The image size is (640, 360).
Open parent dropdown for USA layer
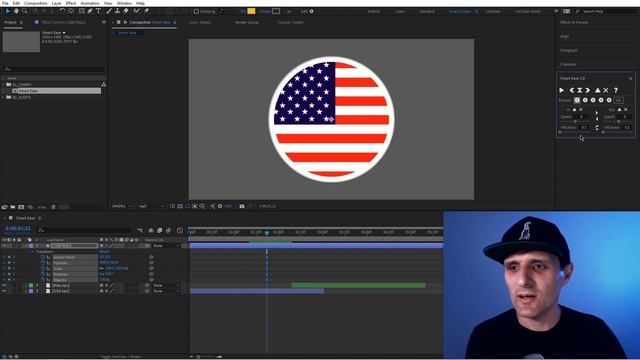[166, 291]
